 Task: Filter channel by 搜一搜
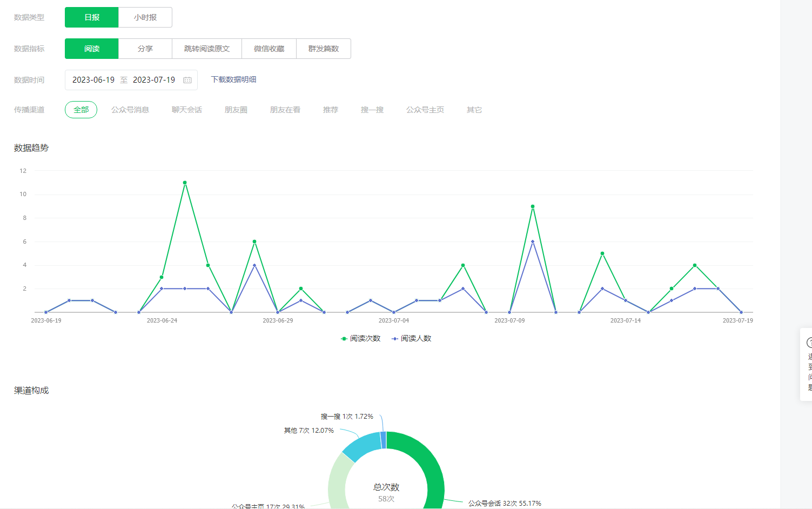[x=372, y=110]
